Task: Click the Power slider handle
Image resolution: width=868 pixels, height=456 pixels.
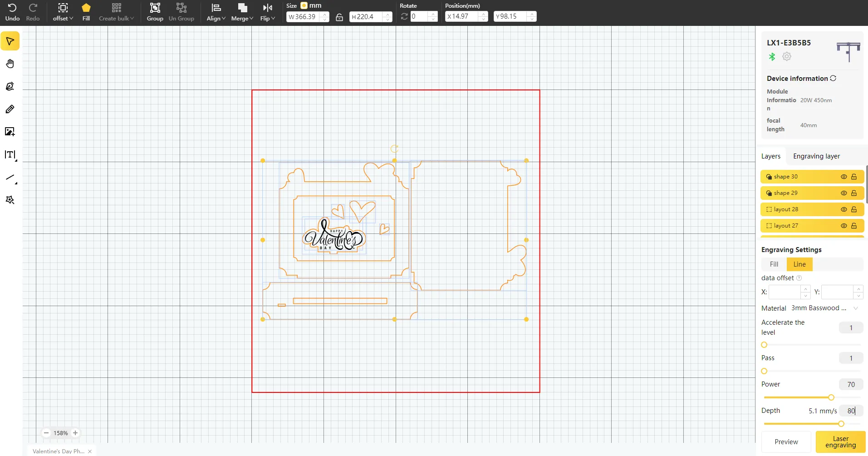Action: tap(831, 397)
